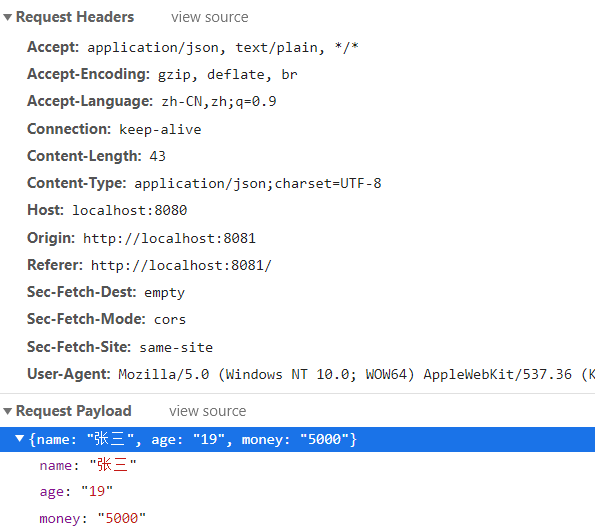
Task: Select the Referer header URL
Action: (181, 266)
